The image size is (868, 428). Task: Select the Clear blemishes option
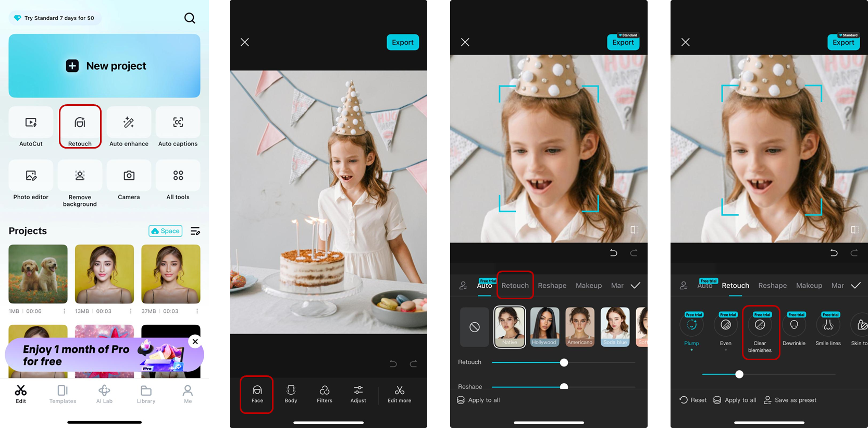760,332
